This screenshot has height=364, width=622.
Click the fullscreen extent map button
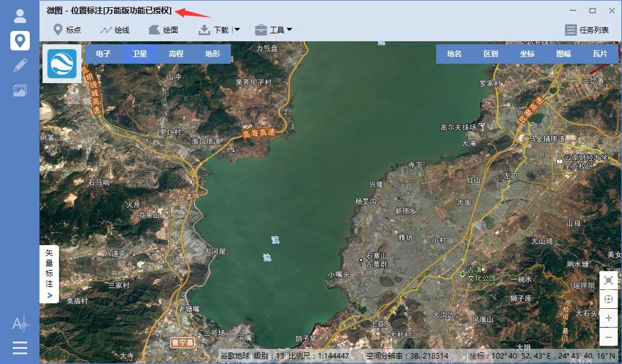(x=608, y=281)
